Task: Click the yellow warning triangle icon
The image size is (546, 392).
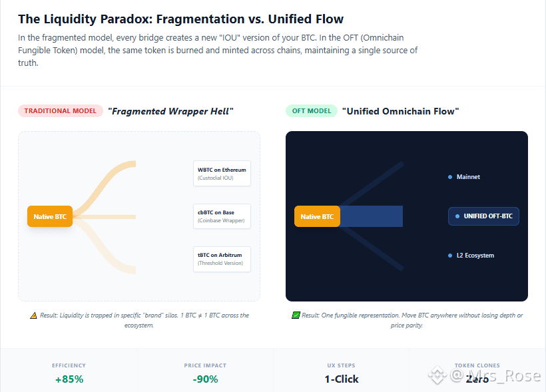Action: coord(34,315)
